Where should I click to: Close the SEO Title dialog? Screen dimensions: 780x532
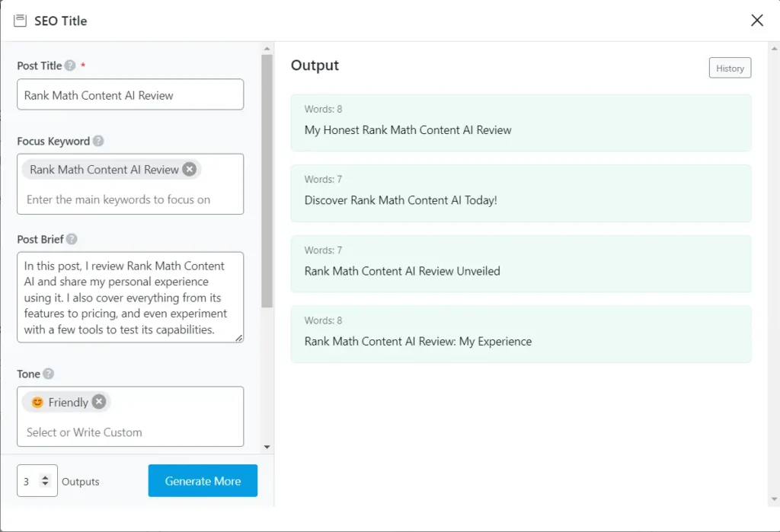click(x=756, y=21)
